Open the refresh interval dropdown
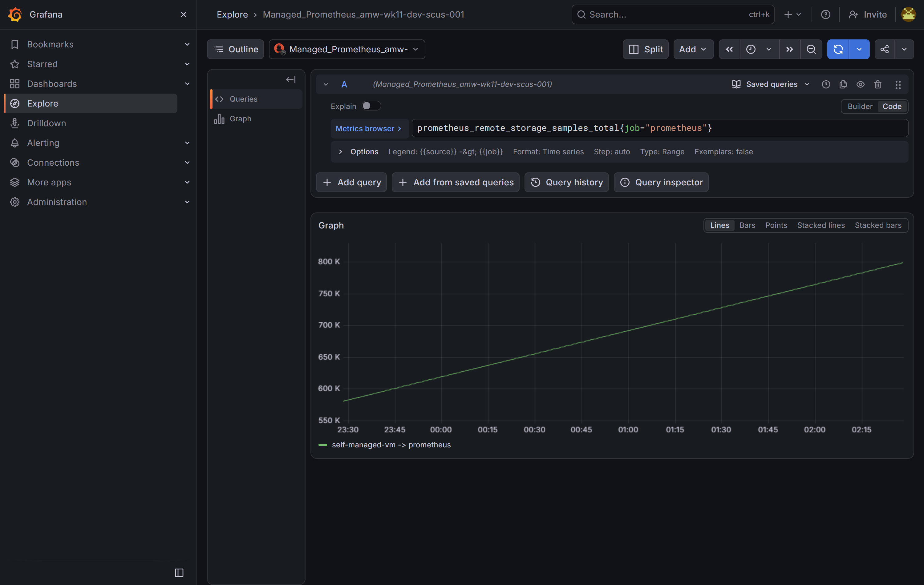 tap(859, 49)
